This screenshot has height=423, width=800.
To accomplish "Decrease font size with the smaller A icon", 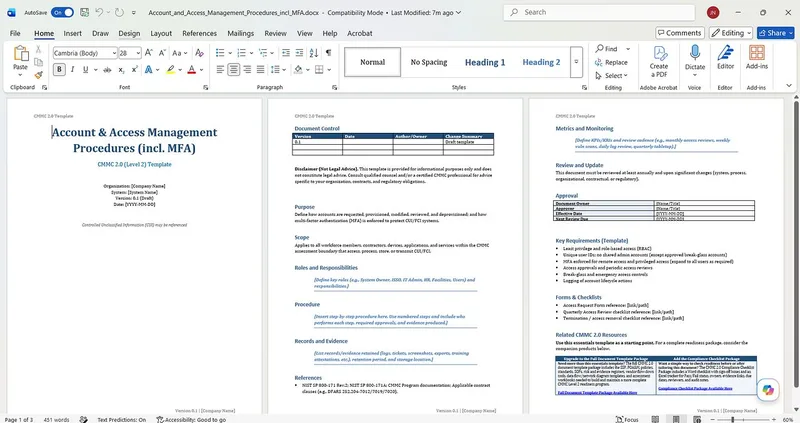I will click(162, 53).
